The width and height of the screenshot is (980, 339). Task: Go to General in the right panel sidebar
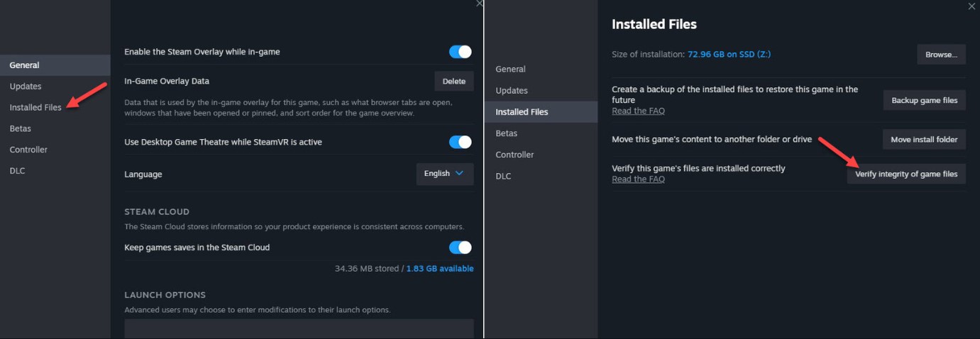[x=510, y=69]
